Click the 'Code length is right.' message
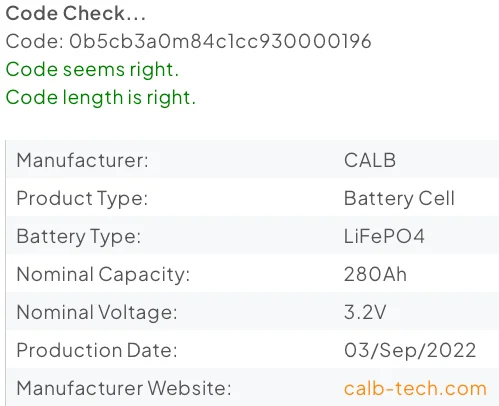 pyautogui.click(x=101, y=98)
